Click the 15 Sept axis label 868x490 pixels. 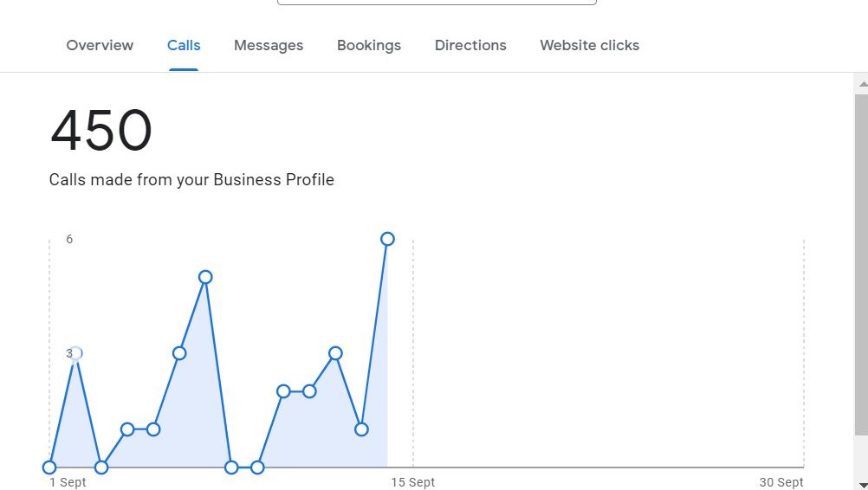pyautogui.click(x=412, y=482)
